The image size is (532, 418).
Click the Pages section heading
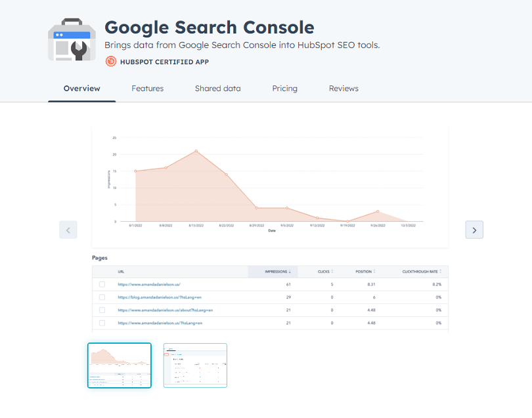tap(99, 258)
